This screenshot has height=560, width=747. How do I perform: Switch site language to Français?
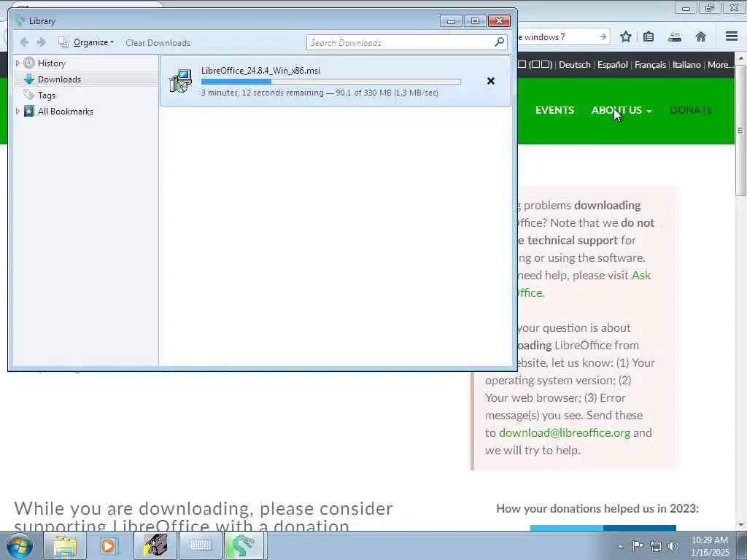tap(650, 65)
